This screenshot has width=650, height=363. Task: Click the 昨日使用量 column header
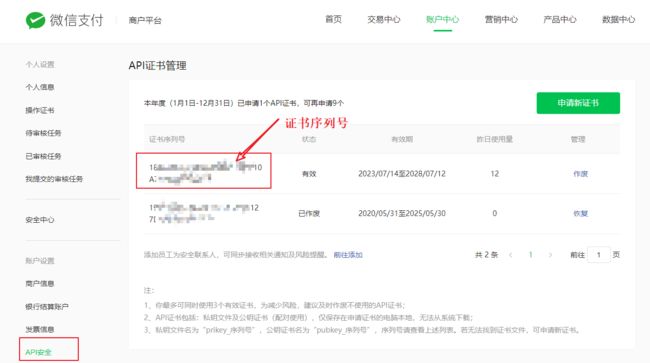pos(495,139)
